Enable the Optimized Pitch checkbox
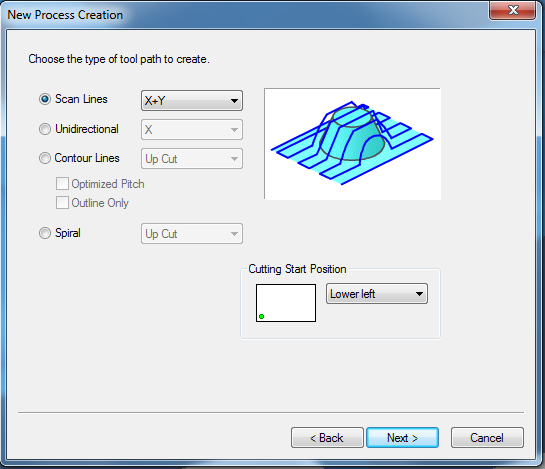The width and height of the screenshot is (545, 469). coord(62,184)
